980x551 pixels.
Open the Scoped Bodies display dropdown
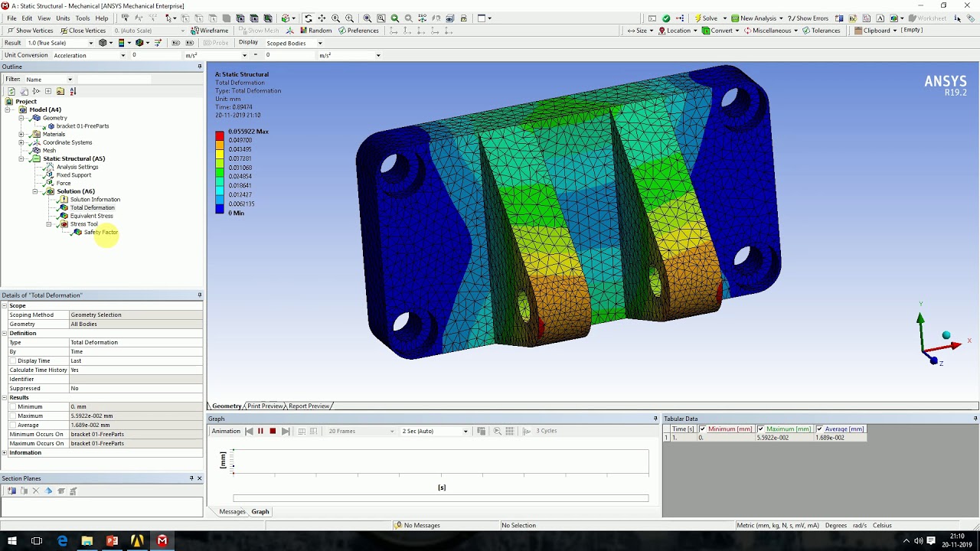(x=320, y=43)
